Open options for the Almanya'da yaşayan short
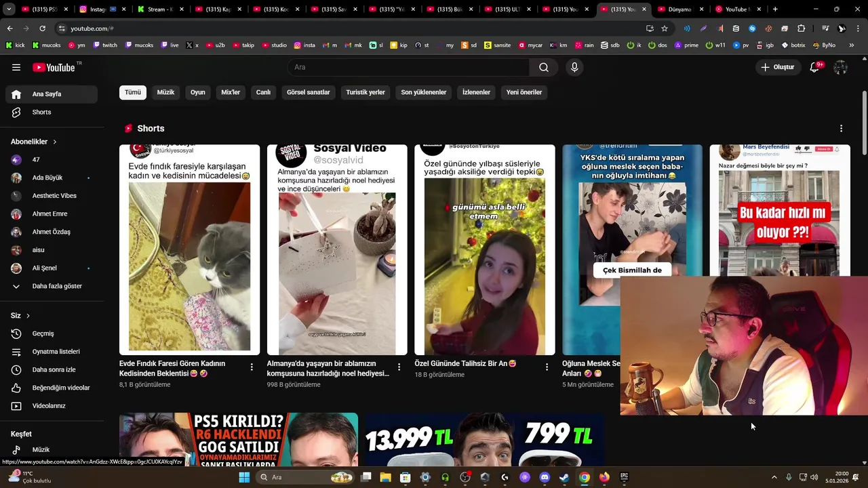This screenshot has height=488, width=868. tap(399, 367)
